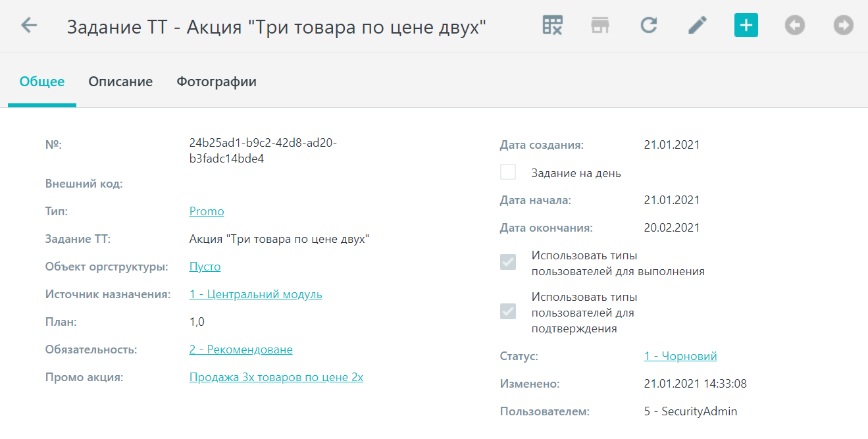868x439 pixels.
Task: Toggle checkbox for user types for выполнения
Action: tap(508, 263)
